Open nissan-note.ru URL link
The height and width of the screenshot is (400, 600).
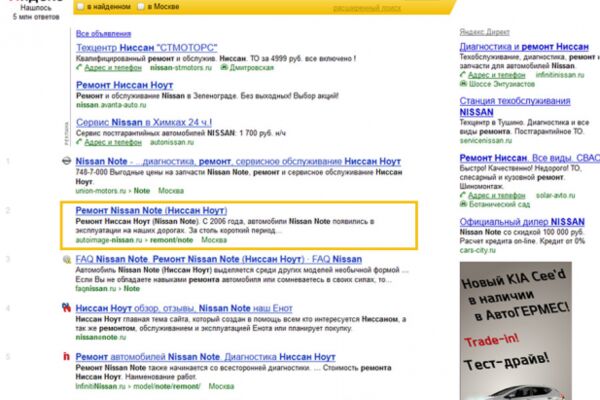tap(101, 337)
